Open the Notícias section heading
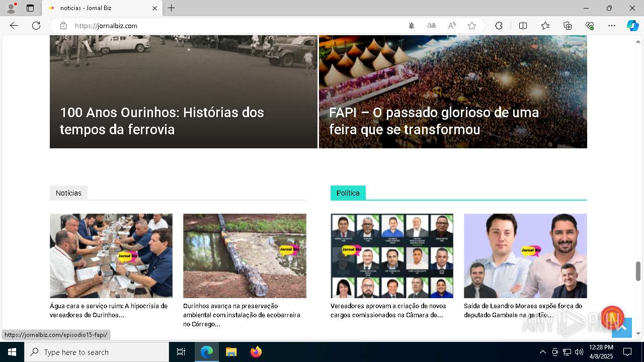 pyautogui.click(x=68, y=193)
